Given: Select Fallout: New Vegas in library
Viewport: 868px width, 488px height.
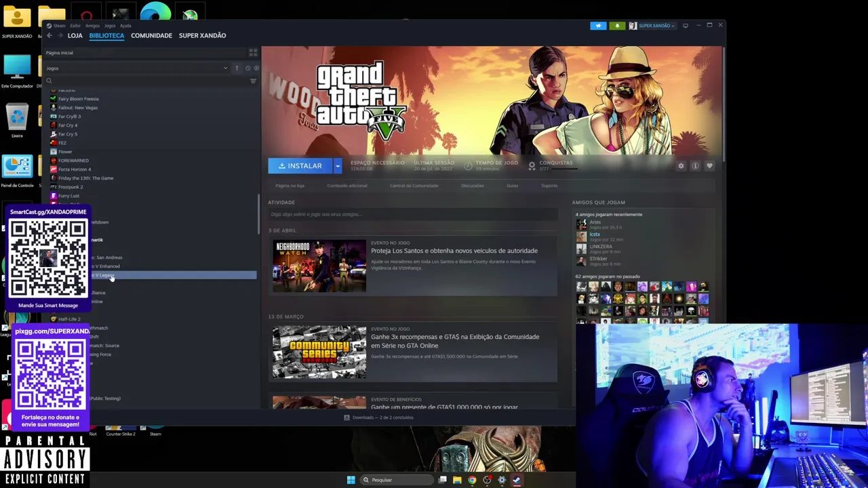Looking at the screenshot, I should click(77, 108).
